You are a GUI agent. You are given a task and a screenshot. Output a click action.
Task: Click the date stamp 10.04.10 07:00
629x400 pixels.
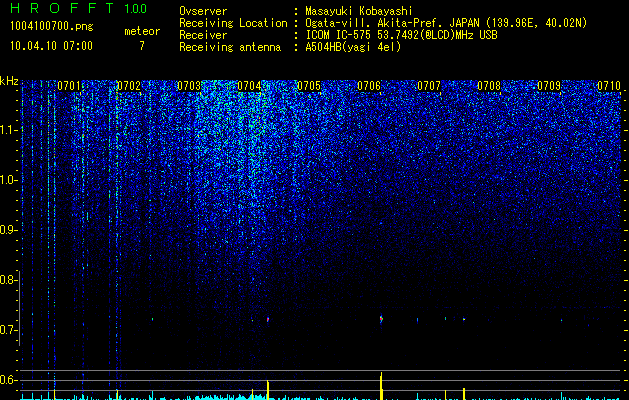pos(51,46)
